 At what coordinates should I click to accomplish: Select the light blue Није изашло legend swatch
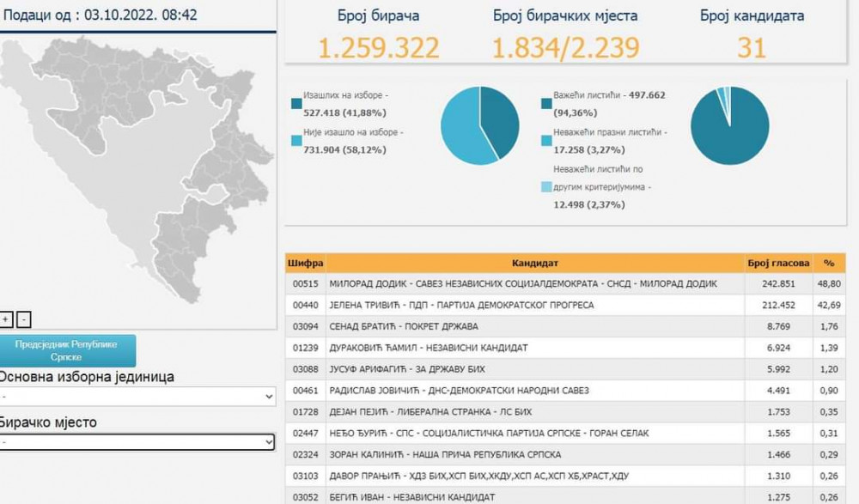click(296, 139)
